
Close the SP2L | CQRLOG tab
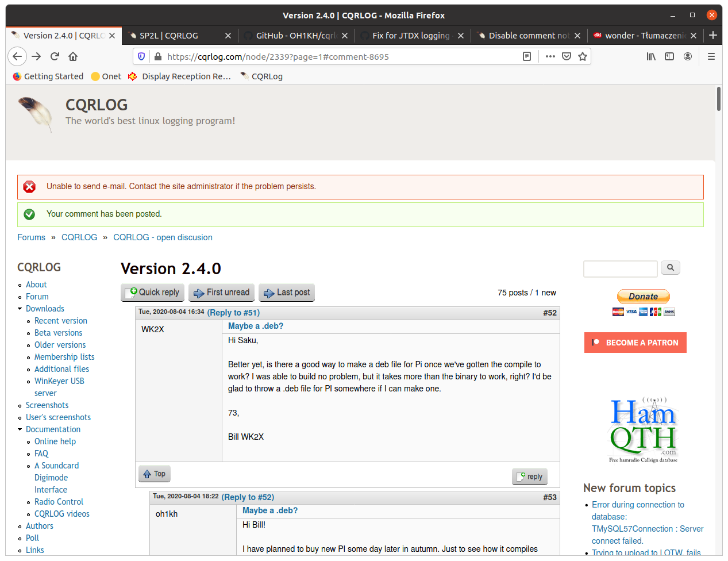point(228,36)
